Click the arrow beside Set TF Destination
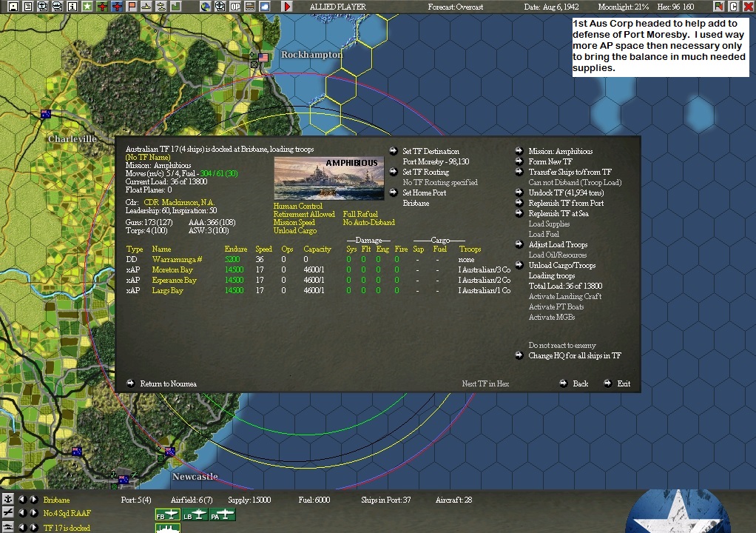This screenshot has height=533, width=756. 393,151
